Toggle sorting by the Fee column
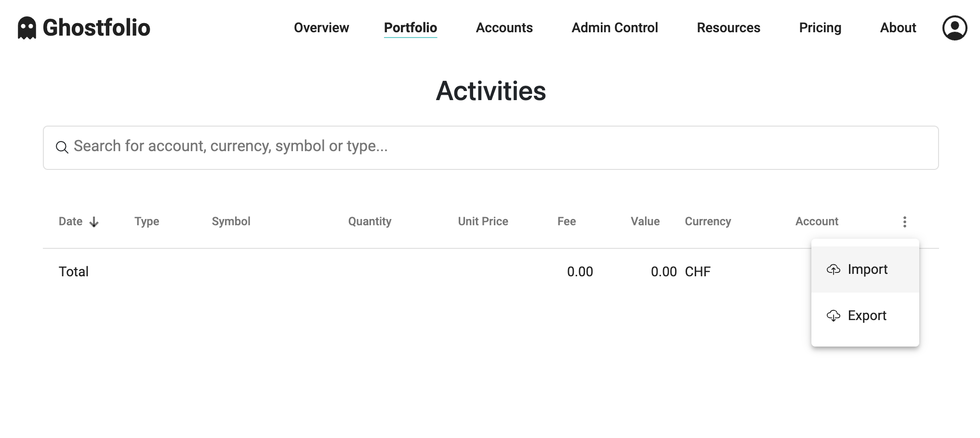The image size is (980, 438). [x=567, y=221]
